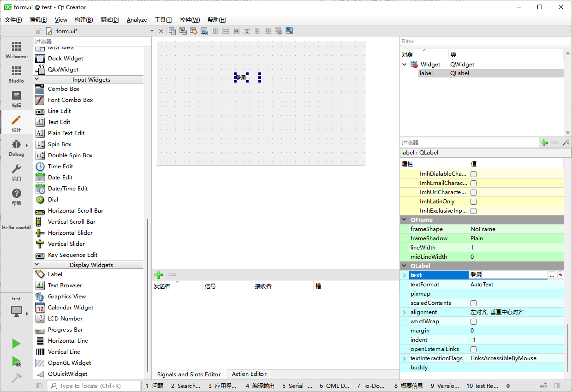Reset text property with red arrow
572x392 pixels.
[x=560, y=275]
